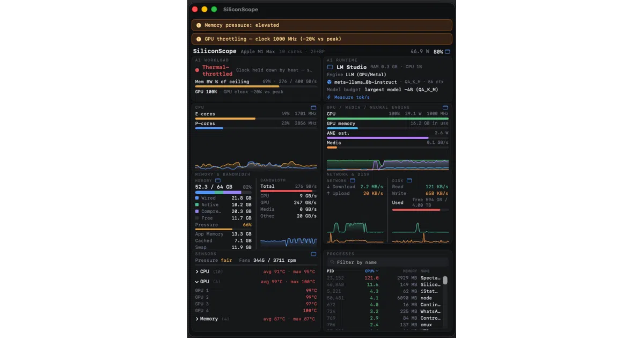This screenshot has width=644, height=338.
Task: Select the iStat... process row
Action: pos(385,291)
